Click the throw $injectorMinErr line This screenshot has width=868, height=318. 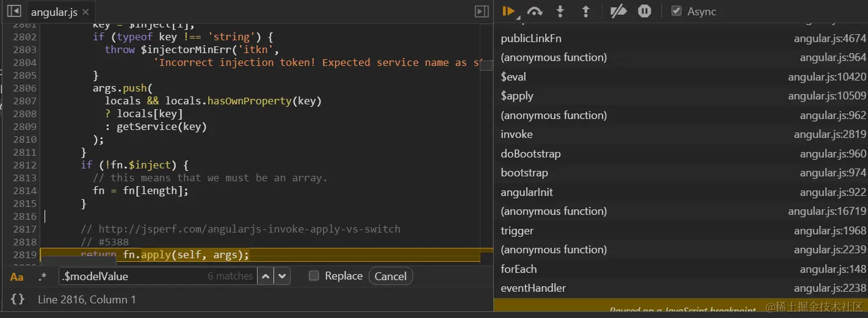(x=191, y=49)
